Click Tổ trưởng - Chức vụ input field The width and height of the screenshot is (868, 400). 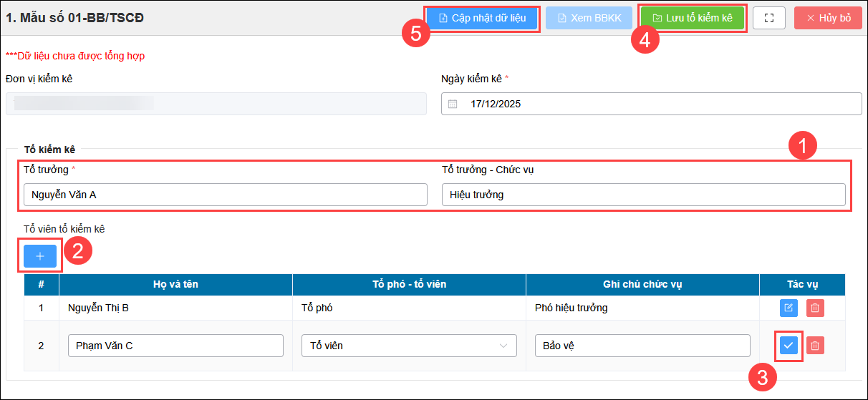(643, 195)
